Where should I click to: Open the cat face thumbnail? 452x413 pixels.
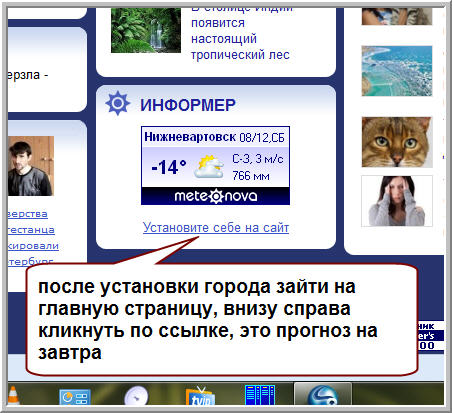397,142
